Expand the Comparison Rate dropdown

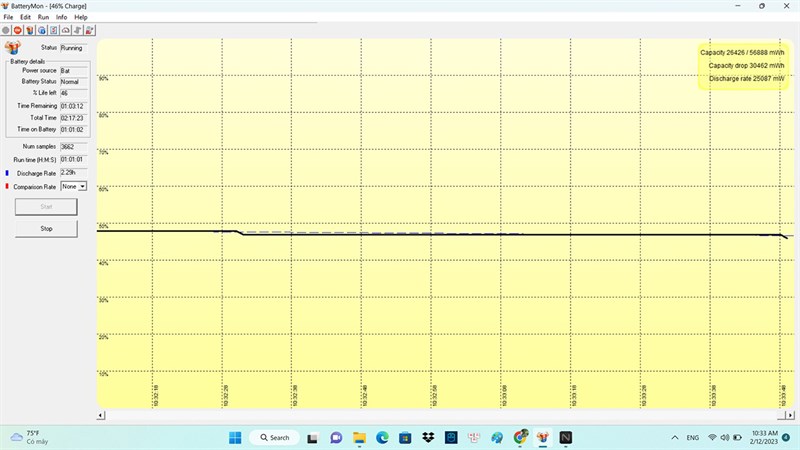[82, 186]
